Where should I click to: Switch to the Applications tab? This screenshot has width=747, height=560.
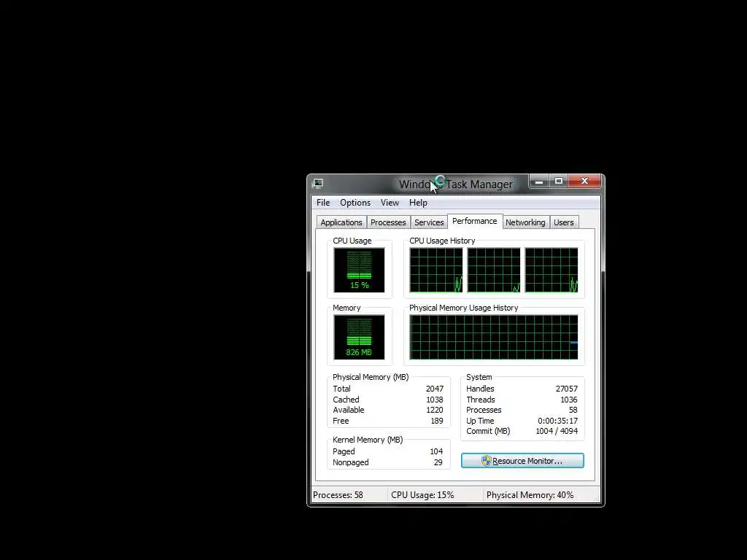[341, 222]
